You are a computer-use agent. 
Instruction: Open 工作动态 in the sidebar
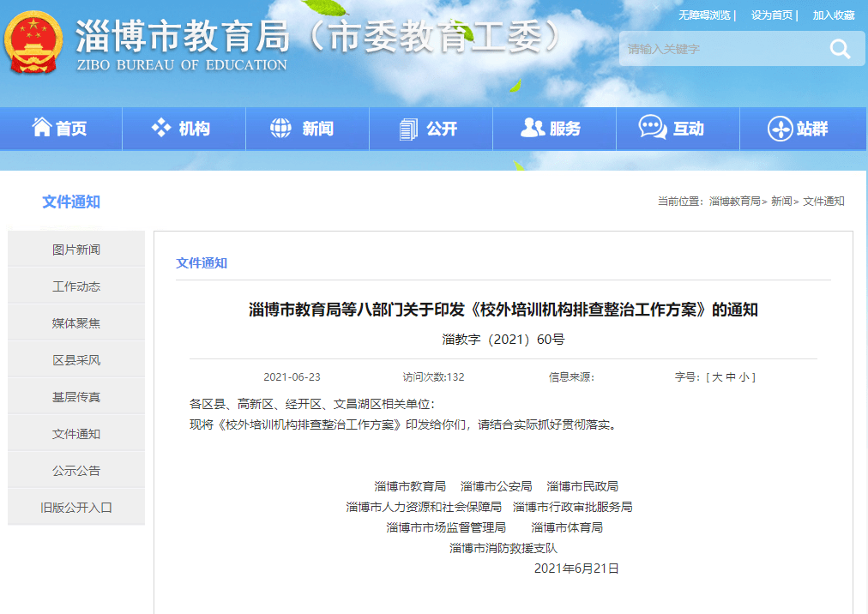76,286
